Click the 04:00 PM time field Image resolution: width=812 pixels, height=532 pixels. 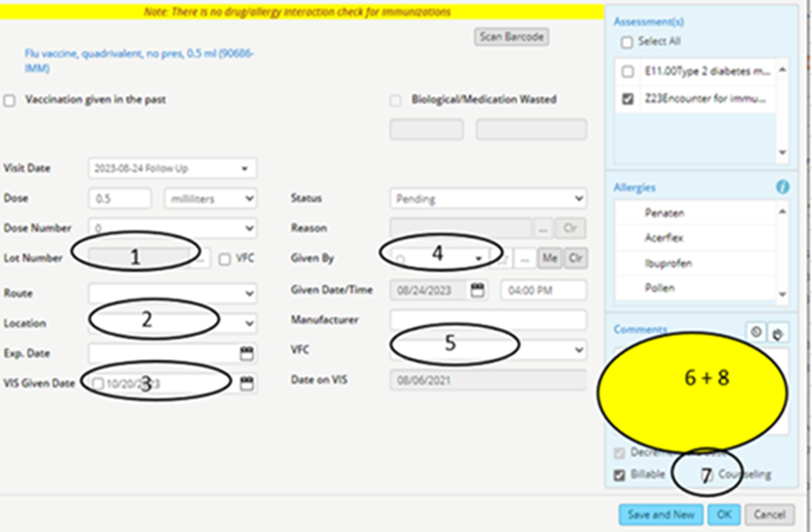[x=544, y=290]
